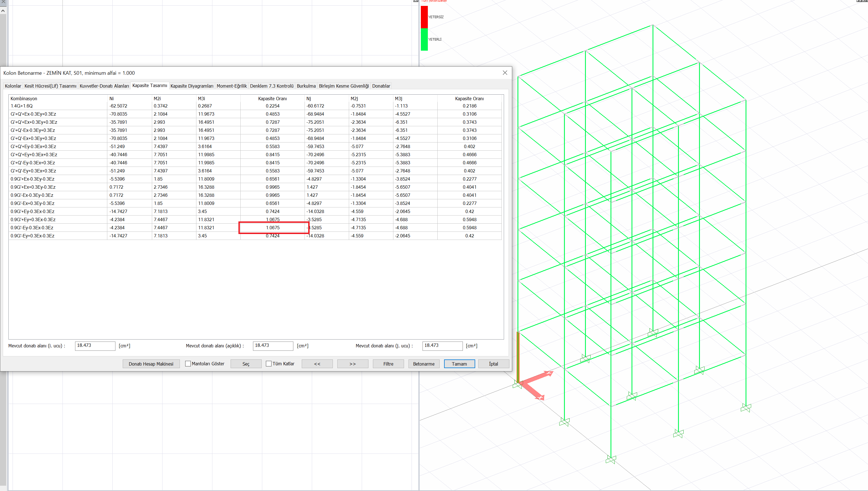Click the green YETERLİ legend swatch
This screenshot has height=491, width=868.
click(x=424, y=39)
